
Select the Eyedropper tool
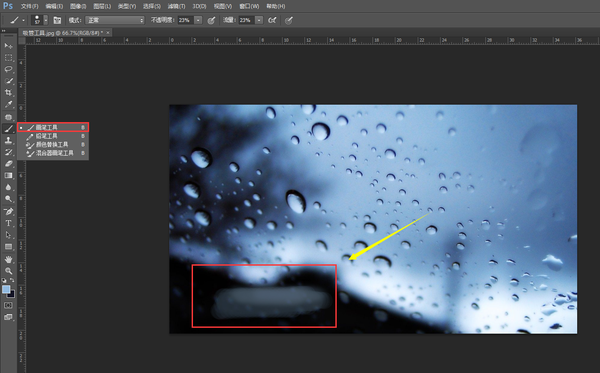8,104
